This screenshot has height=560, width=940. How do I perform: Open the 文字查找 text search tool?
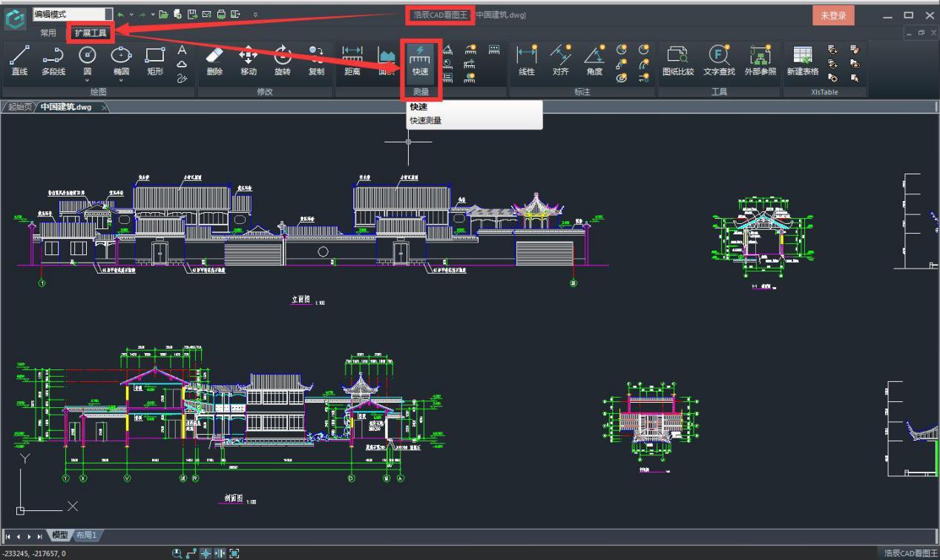click(719, 61)
